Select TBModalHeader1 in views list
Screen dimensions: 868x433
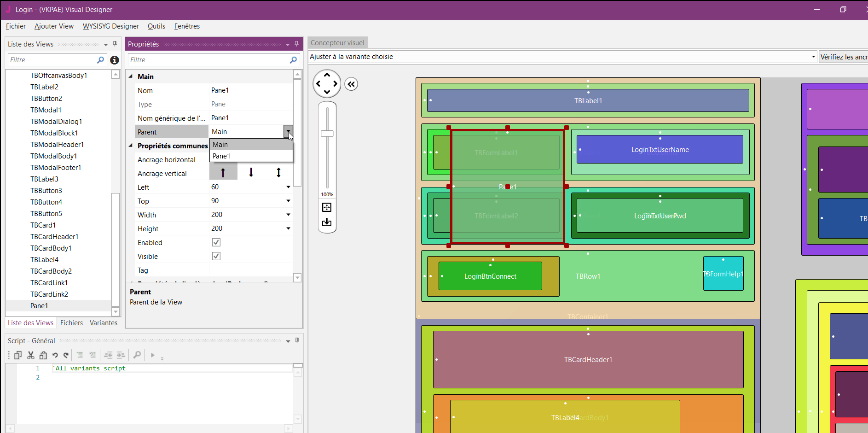click(57, 145)
